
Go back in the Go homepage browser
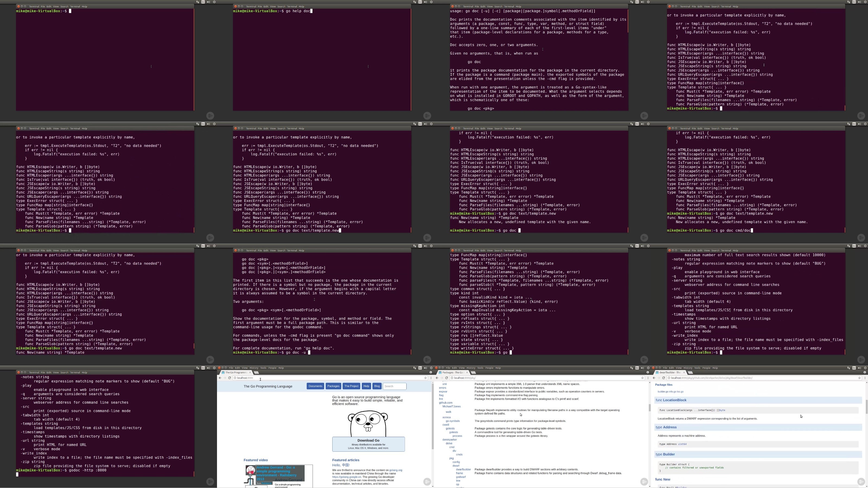pyautogui.click(x=220, y=378)
